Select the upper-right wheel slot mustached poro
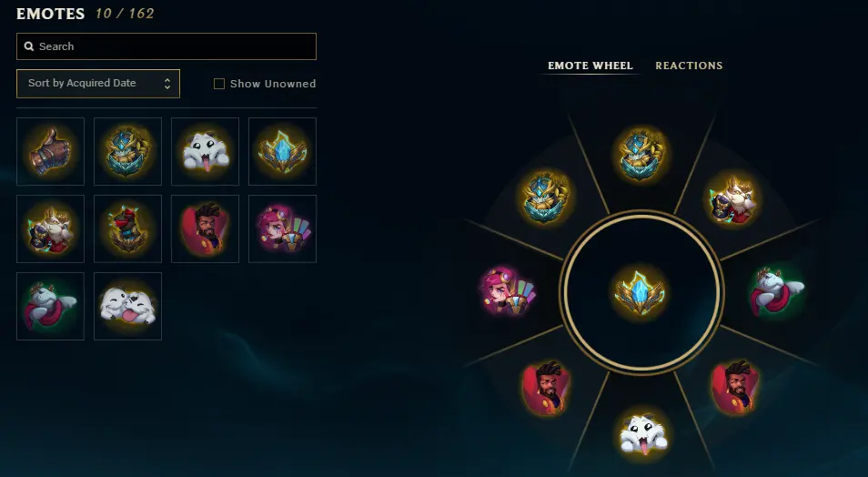The height and width of the screenshot is (477, 868). (733, 199)
